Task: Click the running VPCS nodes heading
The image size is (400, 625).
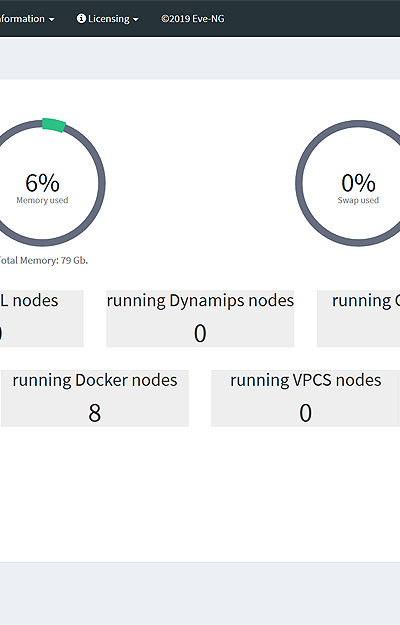Action: [x=306, y=380]
